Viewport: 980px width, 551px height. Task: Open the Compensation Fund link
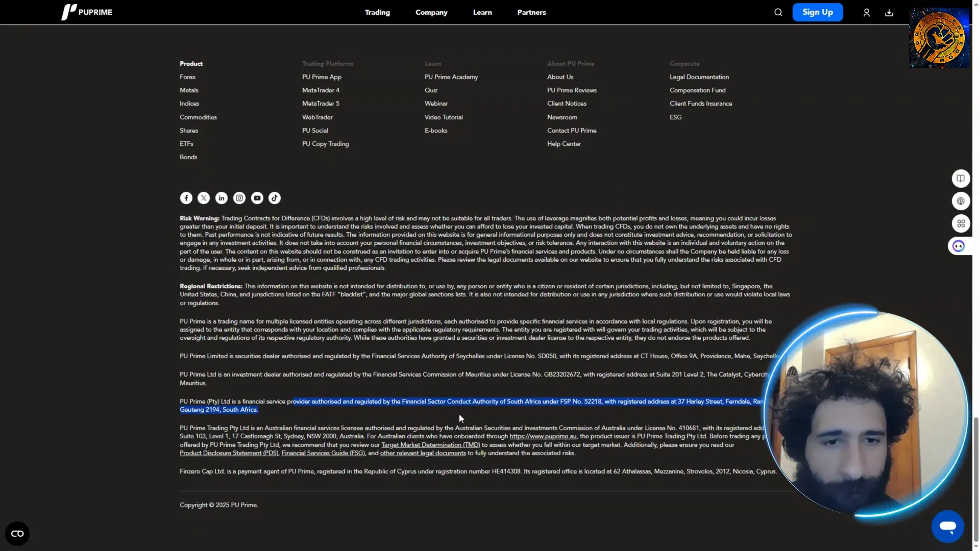click(x=697, y=90)
